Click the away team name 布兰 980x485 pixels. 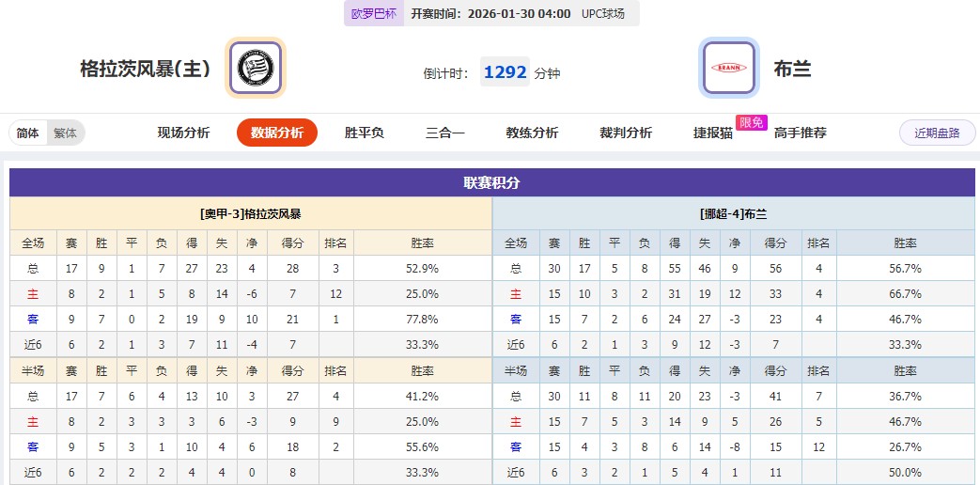[792, 69]
